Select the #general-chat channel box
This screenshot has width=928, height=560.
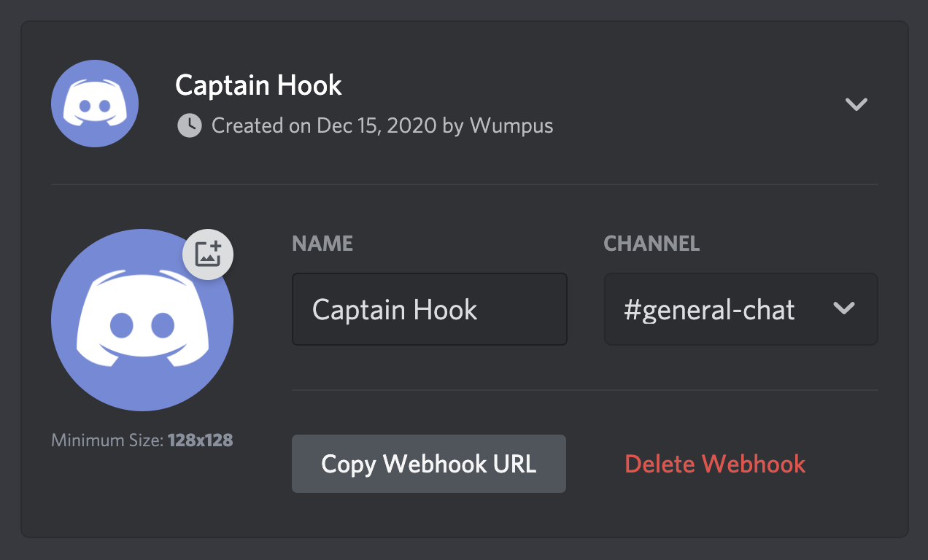741,309
